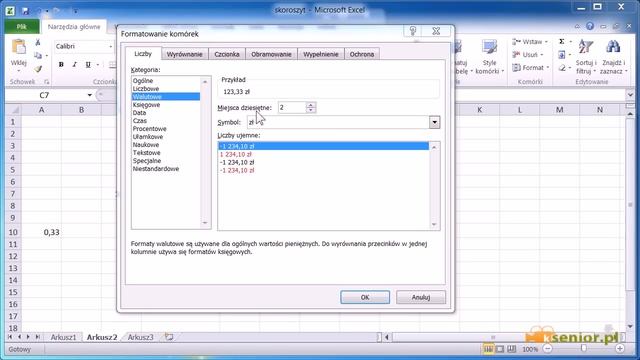Open Sortuj i filtruj

point(586,57)
